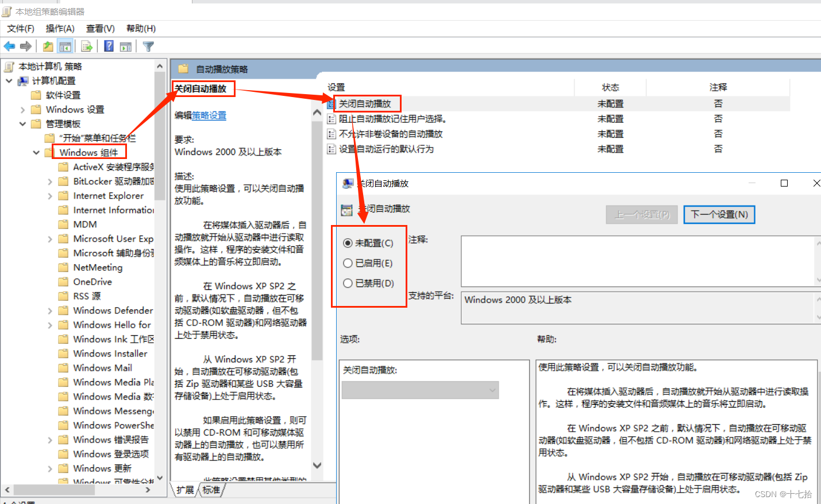The height and width of the screenshot is (504, 821).
Task: Open the 查看(V) menu
Action: [99, 28]
